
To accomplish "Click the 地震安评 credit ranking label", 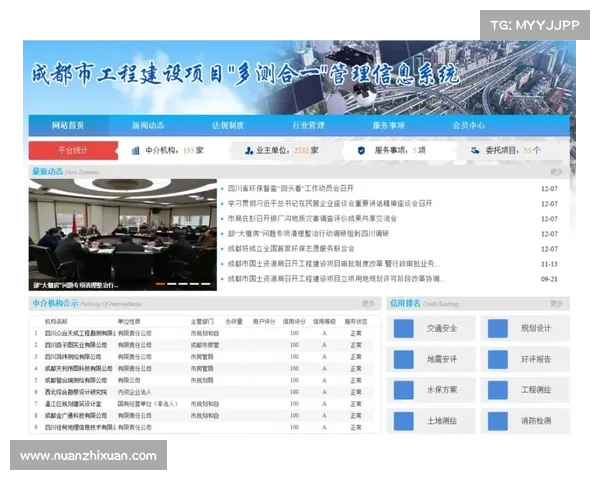I will tap(442, 359).
